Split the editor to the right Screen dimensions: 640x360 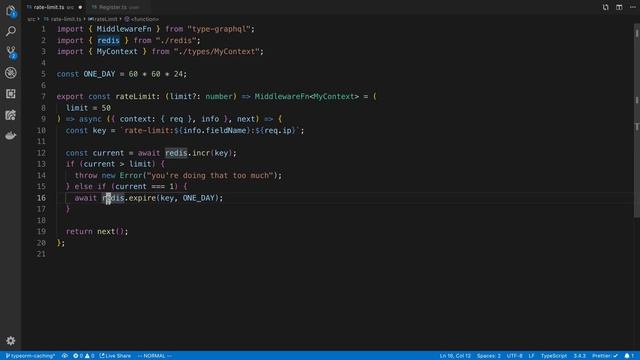pos(619,7)
